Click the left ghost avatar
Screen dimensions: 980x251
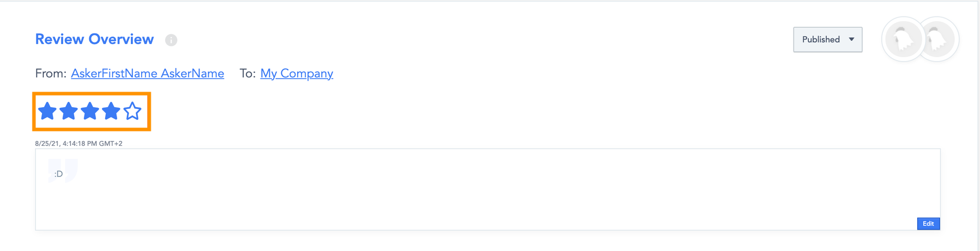coord(903,39)
